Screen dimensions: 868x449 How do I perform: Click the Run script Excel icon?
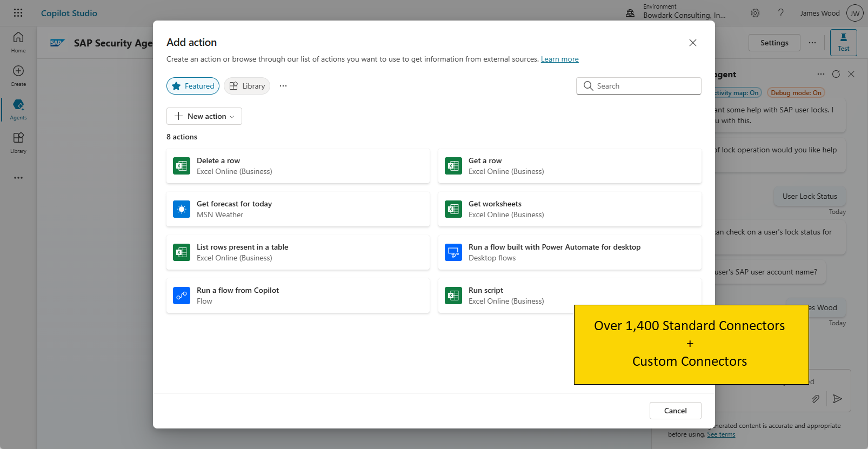pos(453,296)
